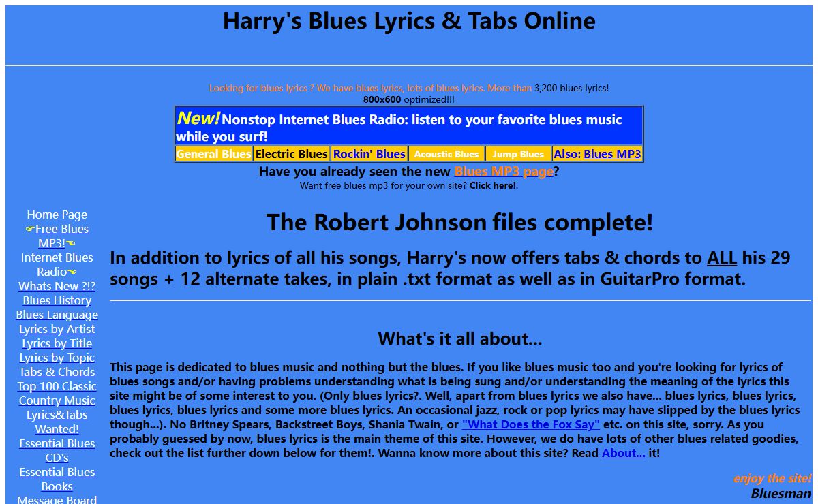The width and height of the screenshot is (818, 504).
Task: Click the 3,200 blues lyrics text
Action: pos(571,88)
